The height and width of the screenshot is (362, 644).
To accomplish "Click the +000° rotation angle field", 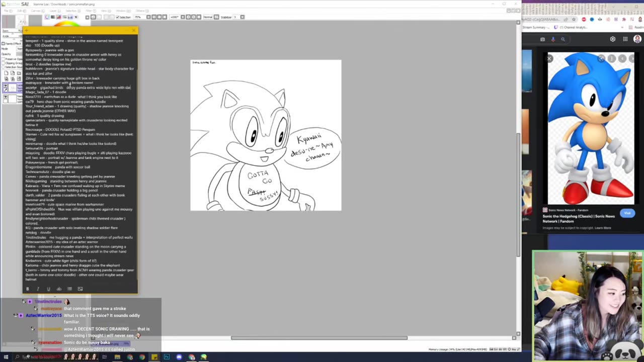I will point(175,17).
